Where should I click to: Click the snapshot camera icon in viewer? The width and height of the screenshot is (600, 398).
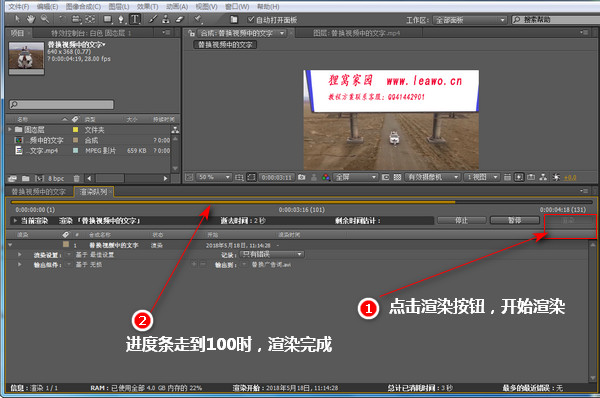302,177
